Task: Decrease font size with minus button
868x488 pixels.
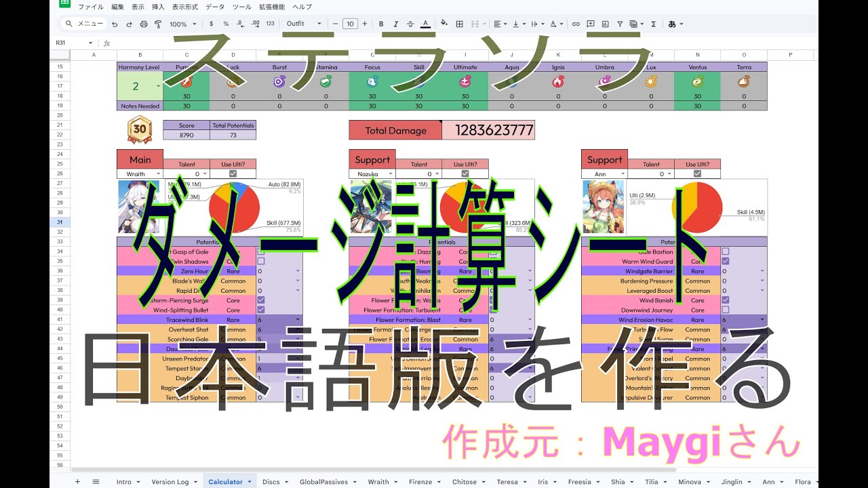Action: tap(335, 24)
